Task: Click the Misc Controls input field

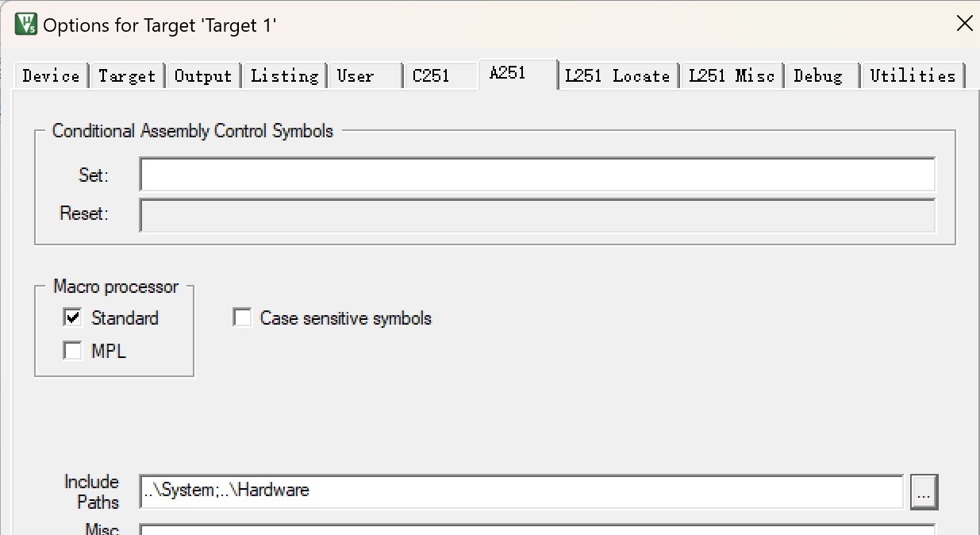Action: click(x=537, y=529)
